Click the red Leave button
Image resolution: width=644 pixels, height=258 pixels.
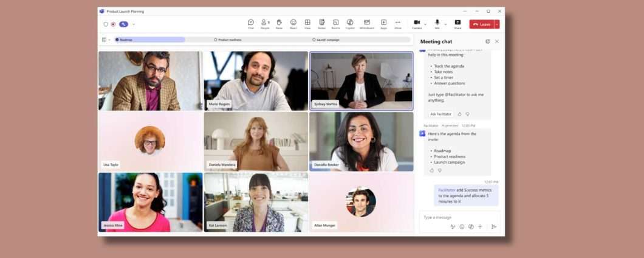coord(482,24)
